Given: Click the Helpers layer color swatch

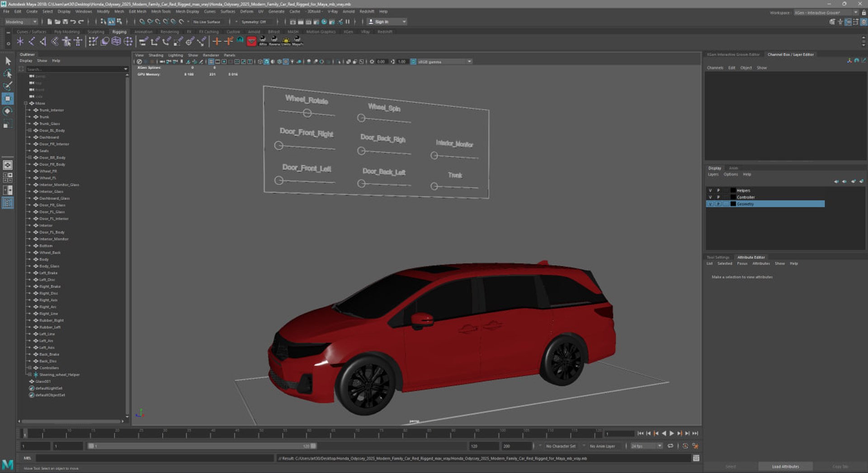Looking at the screenshot, I should click(x=733, y=190).
